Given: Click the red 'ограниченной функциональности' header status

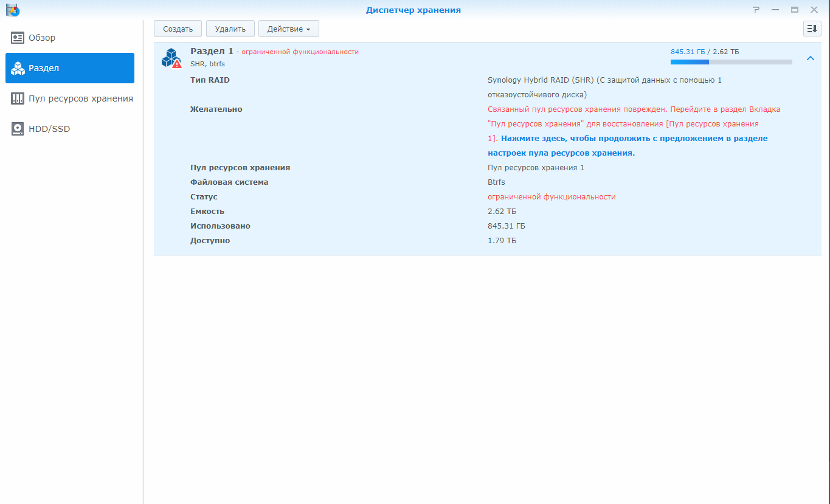Looking at the screenshot, I should (300, 52).
